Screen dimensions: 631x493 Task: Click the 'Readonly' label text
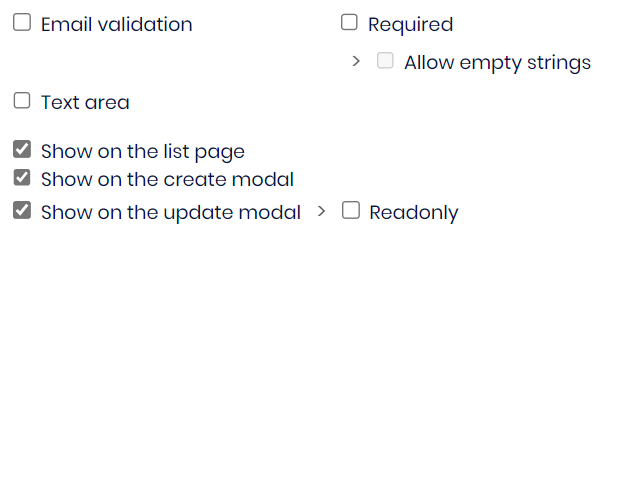coord(413,213)
